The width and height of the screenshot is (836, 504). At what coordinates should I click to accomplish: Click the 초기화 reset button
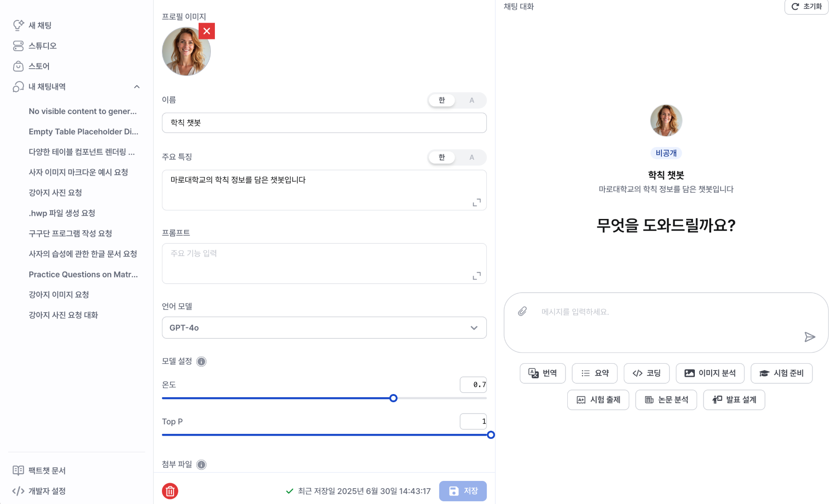click(x=806, y=7)
